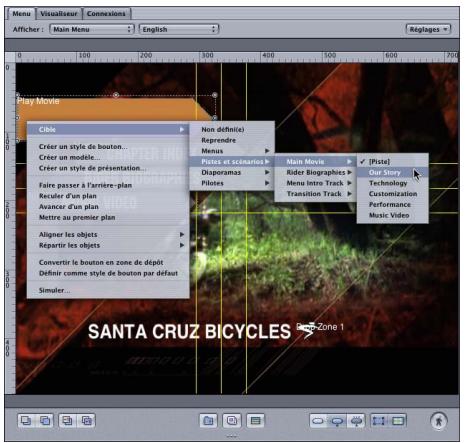Expand Répartir les objets submenu
Image resolution: width=465 pixels, height=443 pixels.
(x=108, y=245)
